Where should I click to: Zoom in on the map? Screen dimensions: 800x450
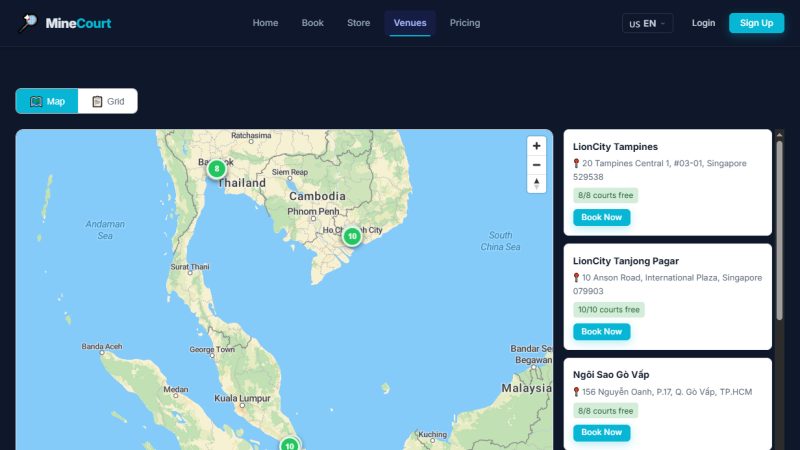tap(536, 146)
